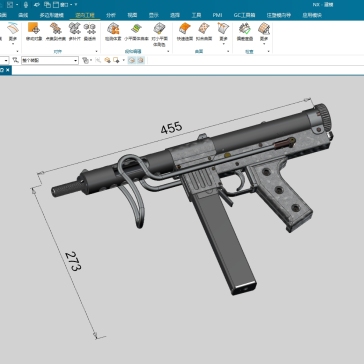Screen dimensions: 364x364
Task: Toggle the second highlighted selection-bar button
Action: click(x=141, y=60)
